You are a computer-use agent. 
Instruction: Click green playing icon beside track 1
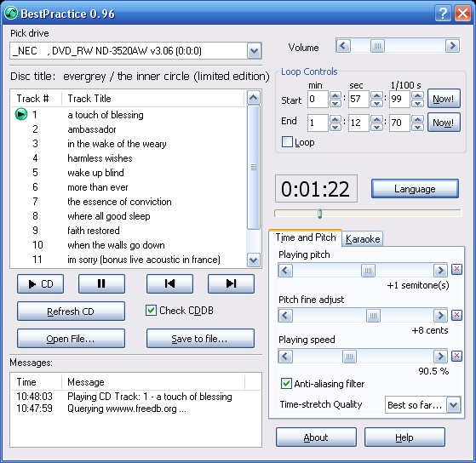tap(21, 114)
